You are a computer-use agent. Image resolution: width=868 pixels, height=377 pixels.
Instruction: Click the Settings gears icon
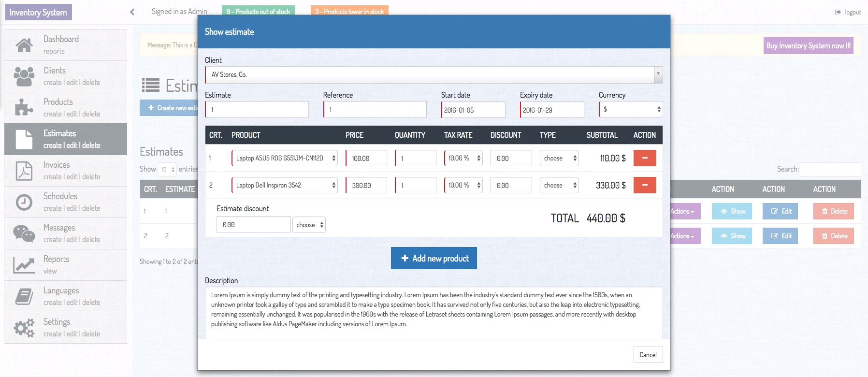pos(24,328)
